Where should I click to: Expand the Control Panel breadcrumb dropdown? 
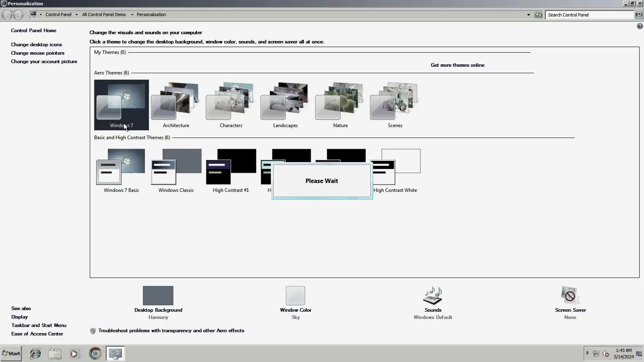[76, 15]
